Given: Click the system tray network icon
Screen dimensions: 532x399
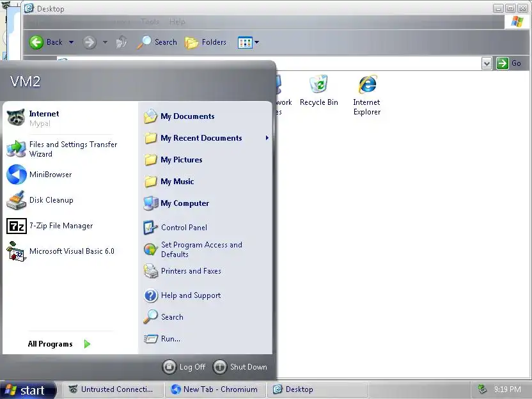Looking at the screenshot, I should [482, 389].
